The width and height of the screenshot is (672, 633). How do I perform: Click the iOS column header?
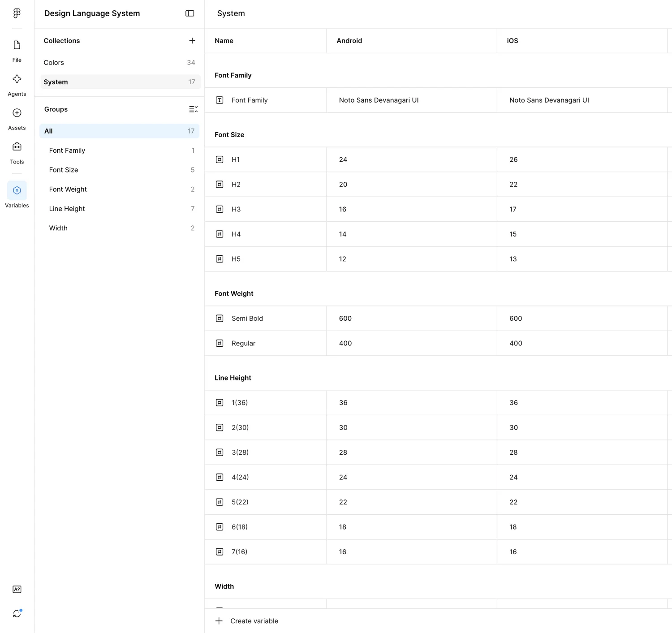(x=513, y=41)
